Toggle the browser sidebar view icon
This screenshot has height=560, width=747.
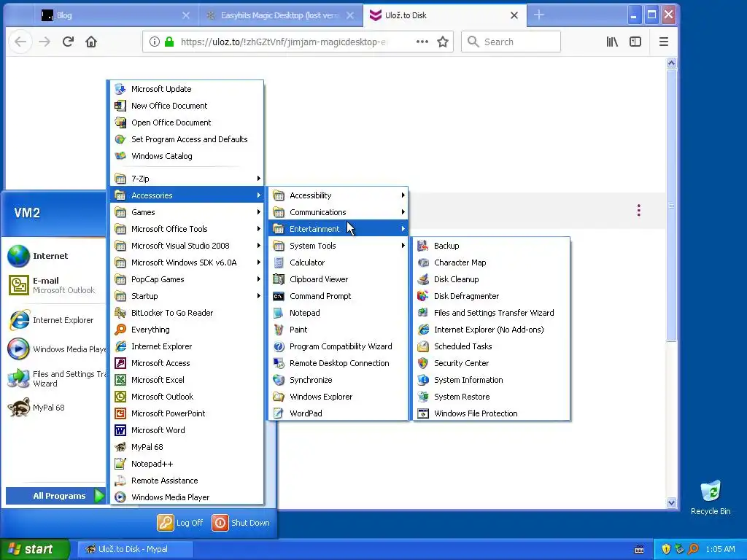click(635, 42)
